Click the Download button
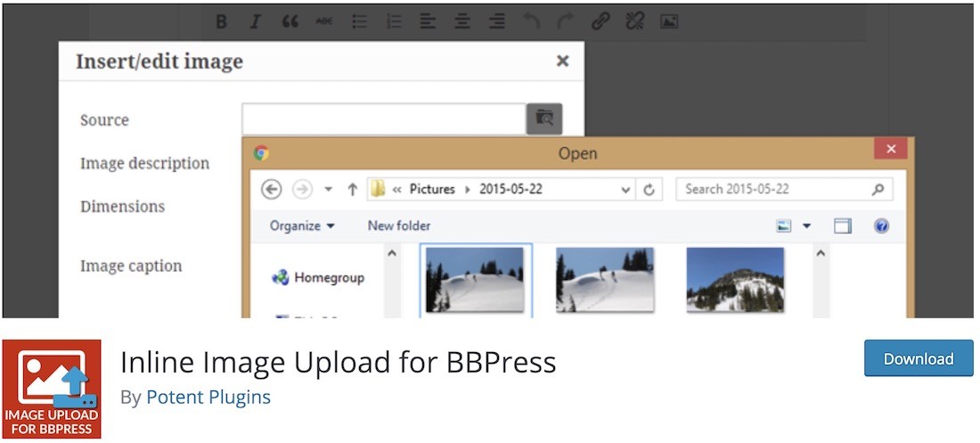The width and height of the screenshot is (980, 443). point(919,358)
